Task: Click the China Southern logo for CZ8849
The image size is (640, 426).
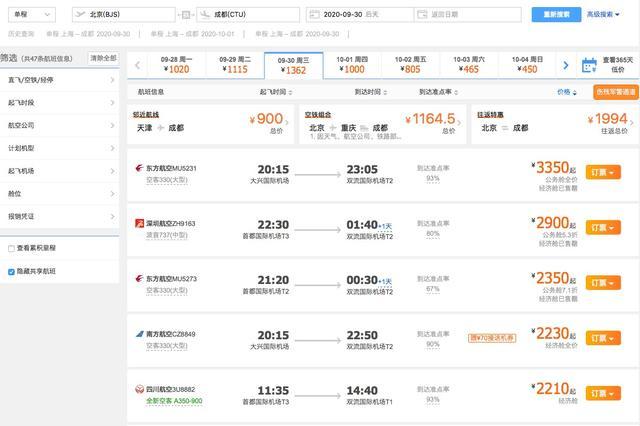Action: pyautogui.click(x=140, y=334)
